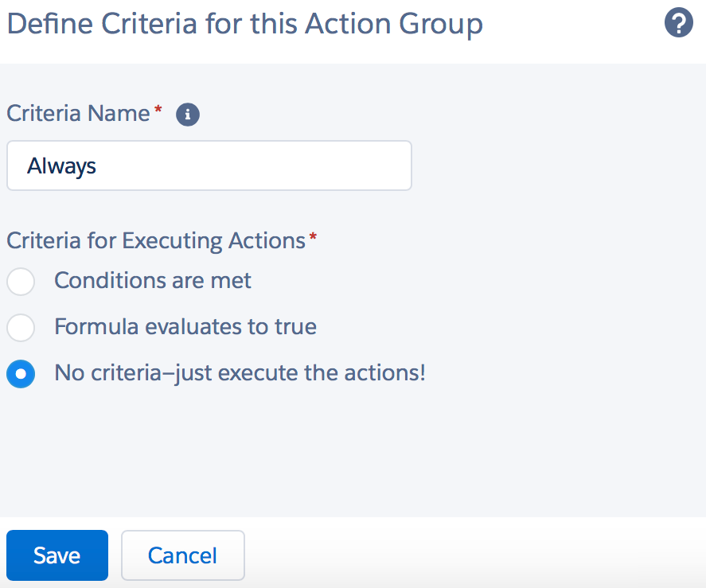
Task: Select No criteria–just execute the actions radio
Action: (x=21, y=374)
